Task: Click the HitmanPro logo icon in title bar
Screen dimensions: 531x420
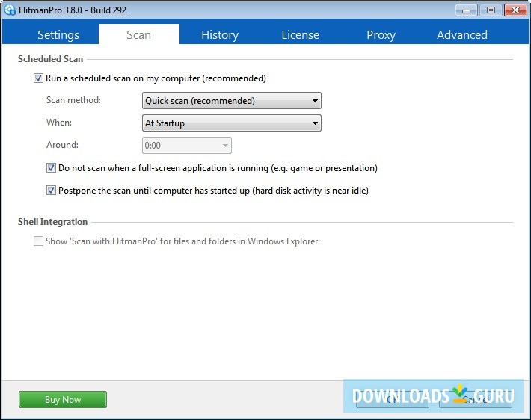Action: [10, 10]
